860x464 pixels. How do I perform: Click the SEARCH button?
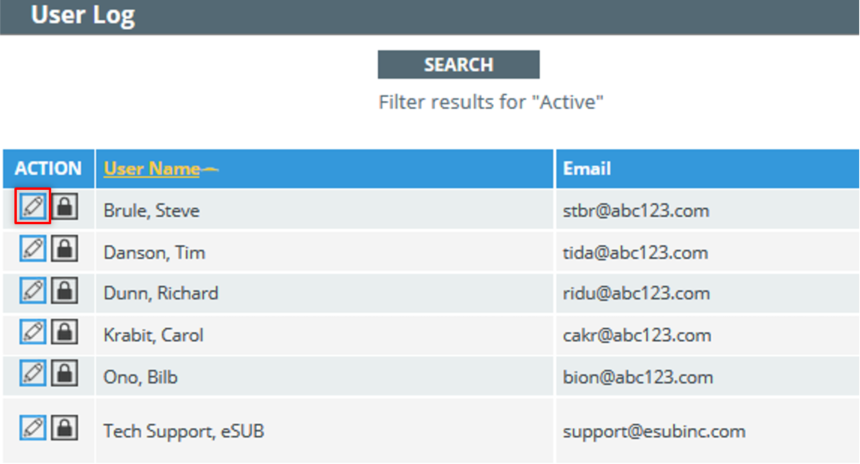click(x=459, y=65)
